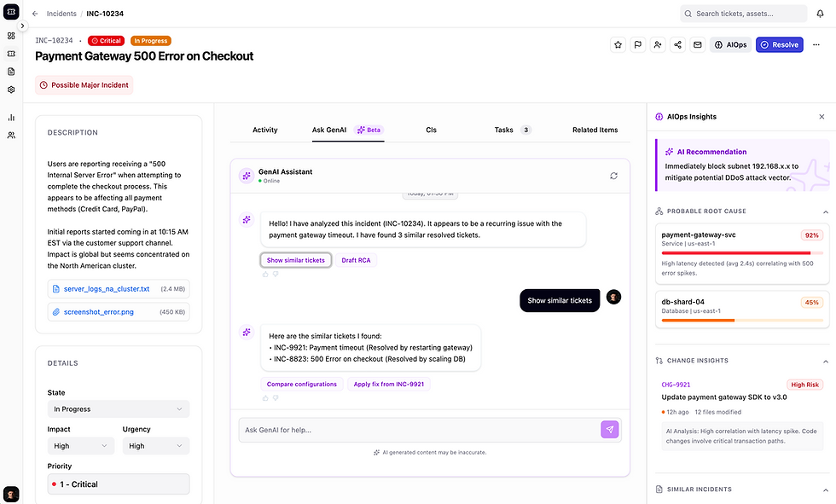Thumbs down the first GenAI reply
The height and width of the screenshot is (504, 836).
click(276, 274)
